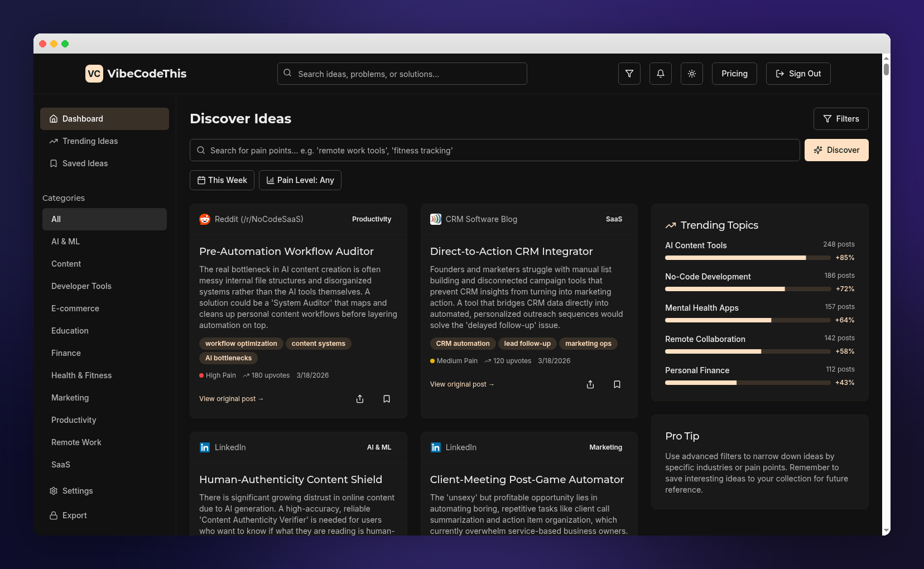This screenshot has width=924, height=569.
Task: Open Saved Ideas
Action: click(104, 163)
